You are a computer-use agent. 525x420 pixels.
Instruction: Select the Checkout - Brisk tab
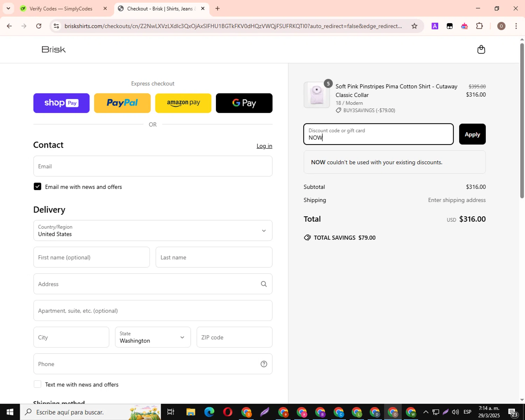(x=161, y=8)
